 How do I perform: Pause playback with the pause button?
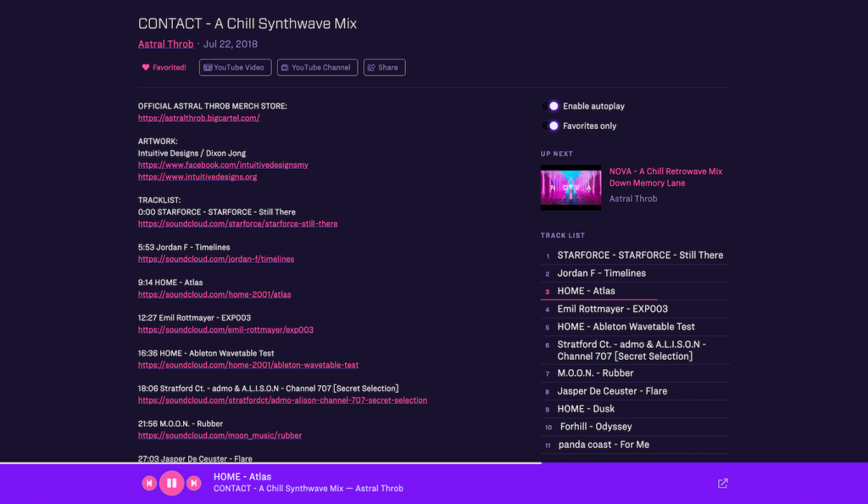[x=171, y=483]
